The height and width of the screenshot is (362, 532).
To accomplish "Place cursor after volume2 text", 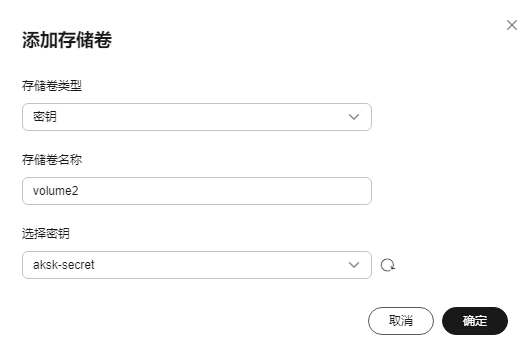I will (x=79, y=191).
